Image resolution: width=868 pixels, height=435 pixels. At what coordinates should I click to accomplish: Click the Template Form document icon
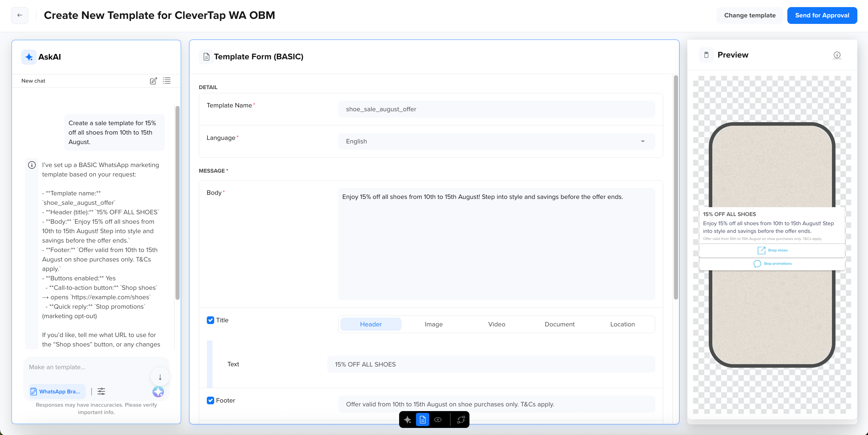click(206, 57)
